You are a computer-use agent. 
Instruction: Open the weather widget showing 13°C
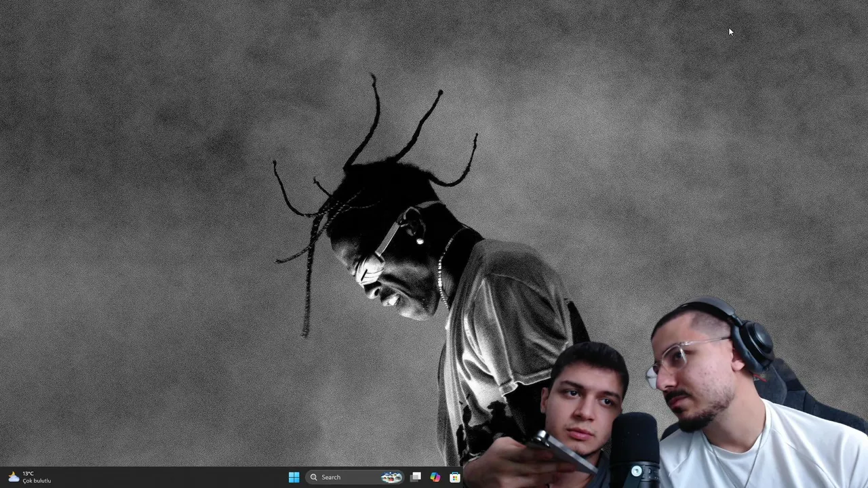tap(30, 477)
